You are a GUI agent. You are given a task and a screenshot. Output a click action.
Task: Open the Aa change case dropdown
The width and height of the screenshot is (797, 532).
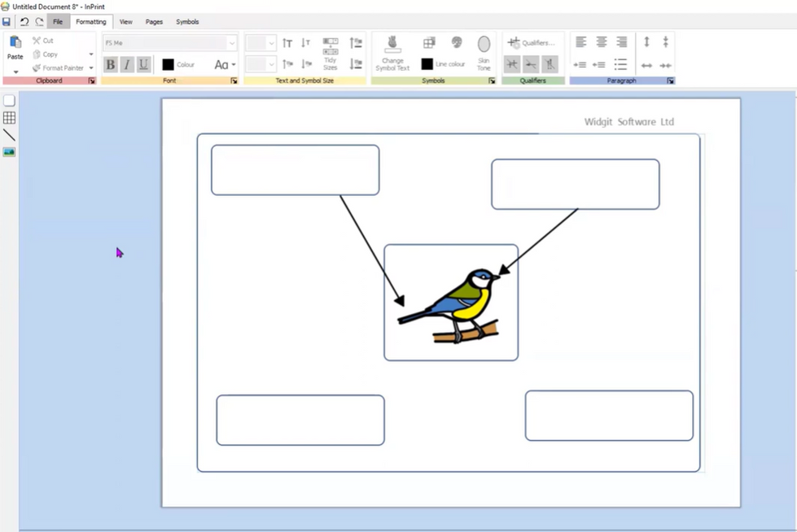[x=225, y=64]
